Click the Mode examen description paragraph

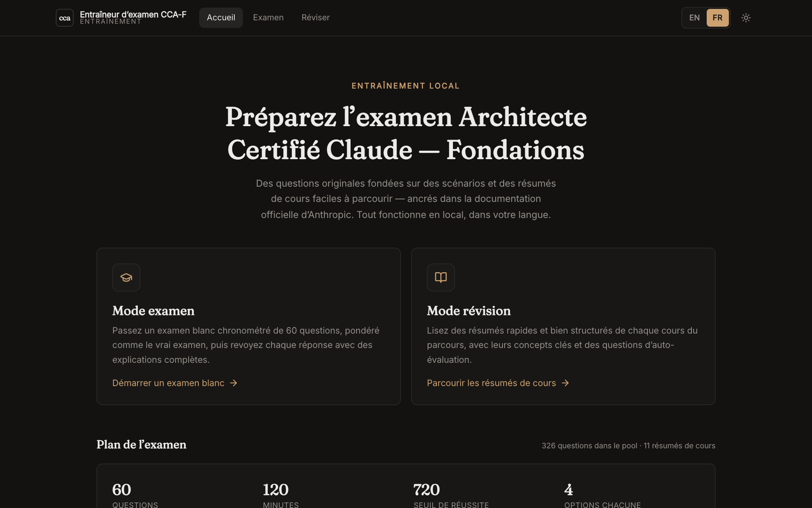click(x=246, y=345)
